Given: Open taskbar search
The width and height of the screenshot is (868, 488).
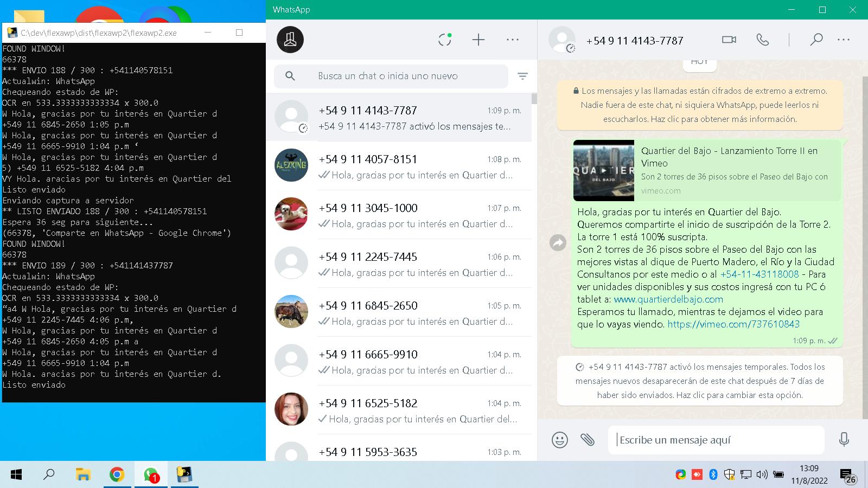Looking at the screenshot, I should tap(49, 475).
